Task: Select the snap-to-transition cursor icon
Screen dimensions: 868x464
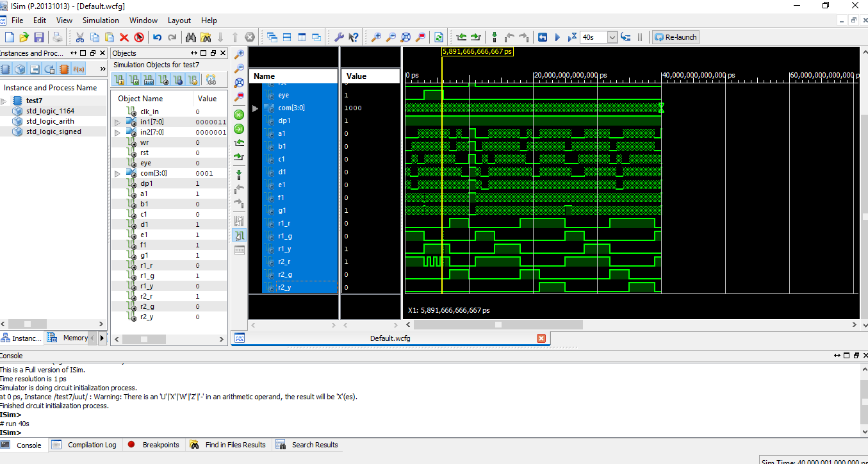Action: point(240,236)
